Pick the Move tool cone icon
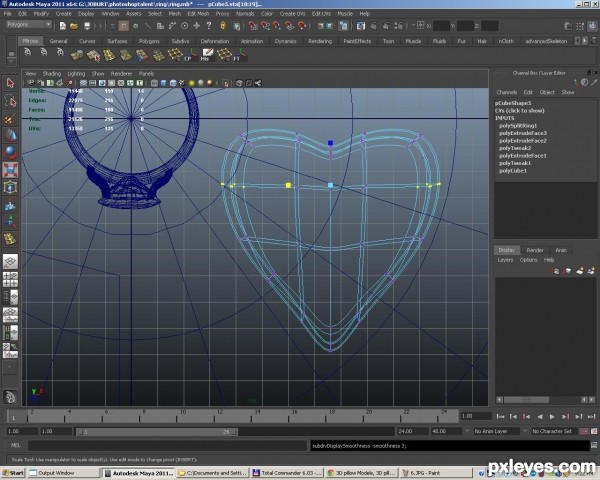 10,135
